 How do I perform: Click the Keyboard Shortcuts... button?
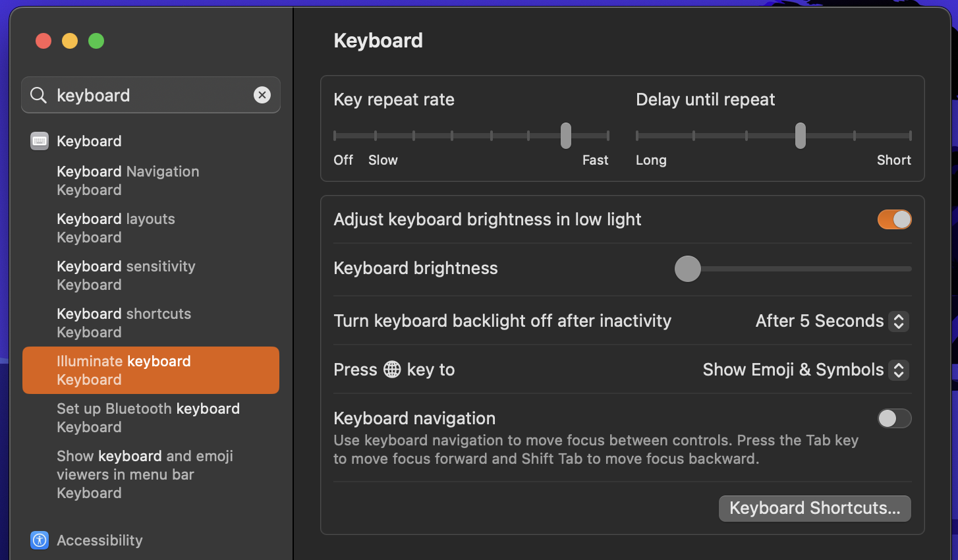(x=814, y=509)
